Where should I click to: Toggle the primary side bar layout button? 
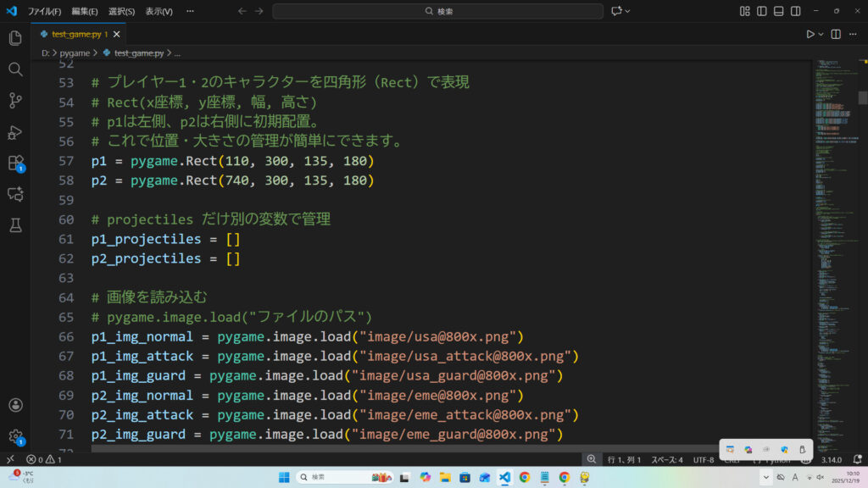point(762,11)
